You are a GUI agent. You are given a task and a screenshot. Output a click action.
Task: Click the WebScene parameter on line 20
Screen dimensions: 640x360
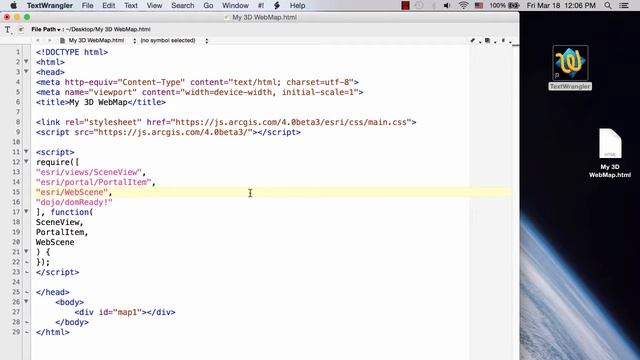tap(55, 242)
